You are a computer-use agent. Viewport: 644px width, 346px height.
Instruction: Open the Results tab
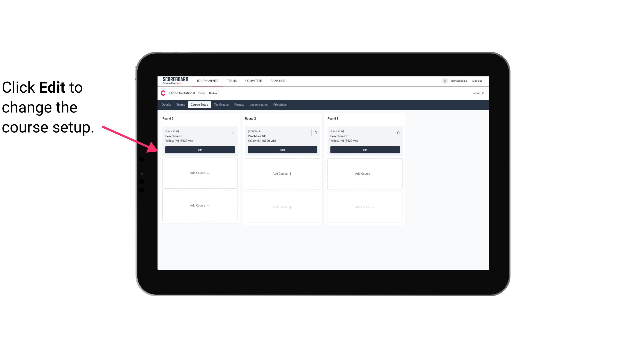pyautogui.click(x=239, y=104)
